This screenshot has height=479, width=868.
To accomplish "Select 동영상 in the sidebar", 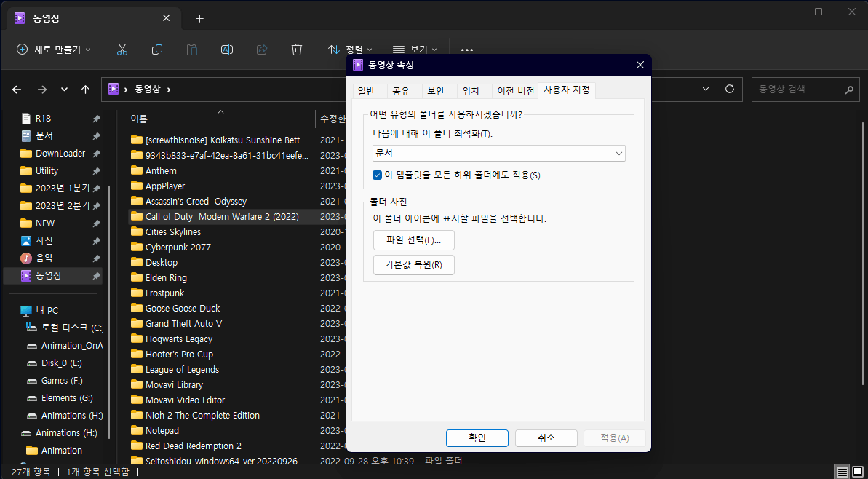I will (53, 275).
